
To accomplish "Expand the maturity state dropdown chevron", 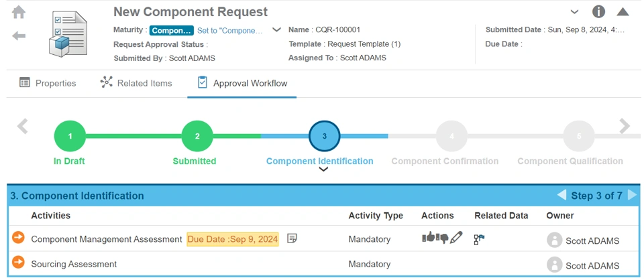I will pyautogui.click(x=276, y=30).
